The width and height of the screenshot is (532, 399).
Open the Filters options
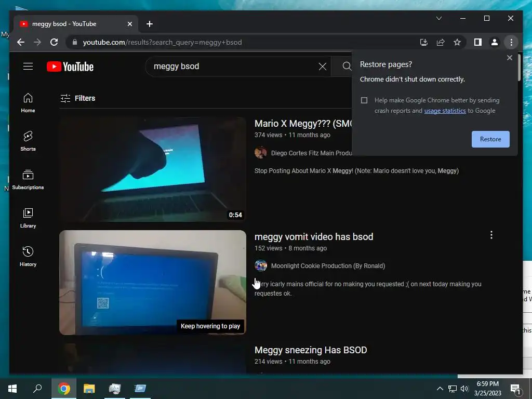coord(78,98)
